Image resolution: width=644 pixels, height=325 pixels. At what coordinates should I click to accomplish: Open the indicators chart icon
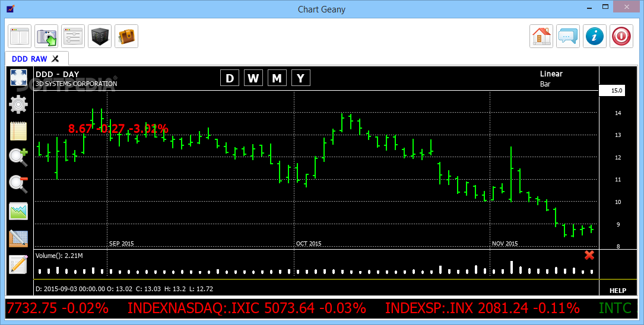click(x=18, y=211)
